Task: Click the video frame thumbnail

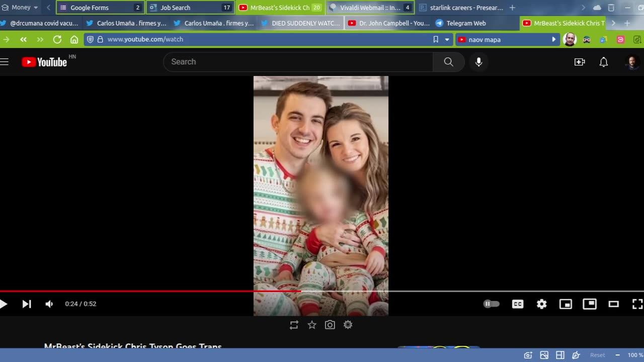Action: (x=321, y=196)
